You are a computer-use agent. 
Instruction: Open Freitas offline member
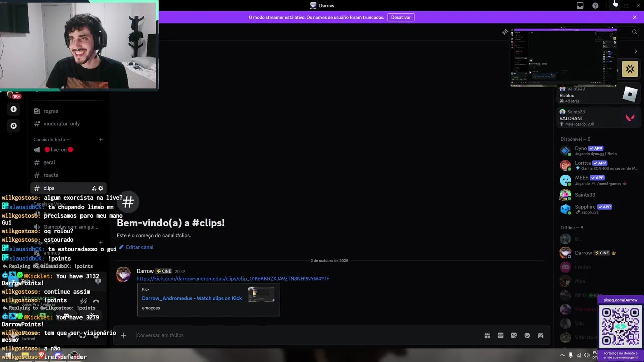click(599, 267)
